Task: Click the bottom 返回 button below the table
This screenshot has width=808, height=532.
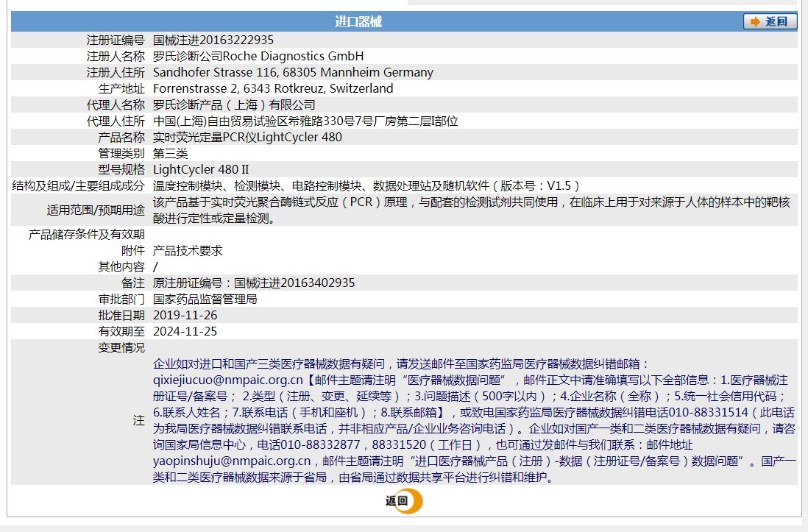Action: 403,500
